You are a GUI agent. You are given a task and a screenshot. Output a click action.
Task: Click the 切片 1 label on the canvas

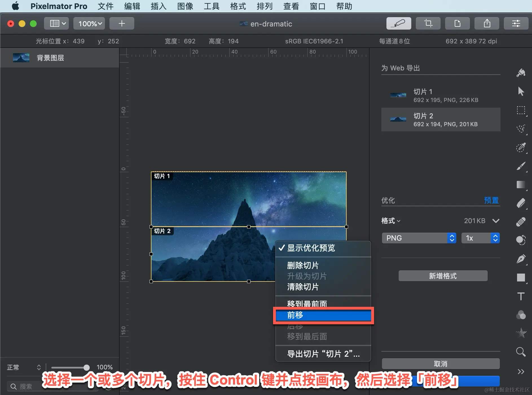tap(162, 176)
